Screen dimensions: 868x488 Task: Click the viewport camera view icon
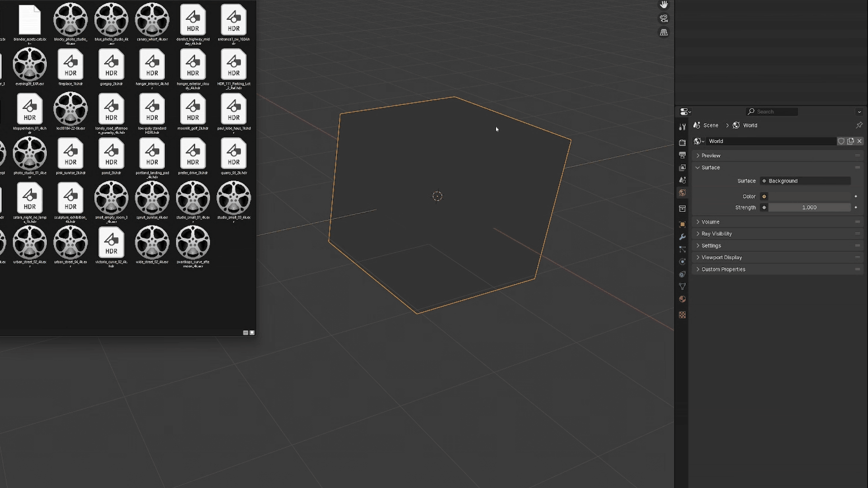click(x=664, y=19)
